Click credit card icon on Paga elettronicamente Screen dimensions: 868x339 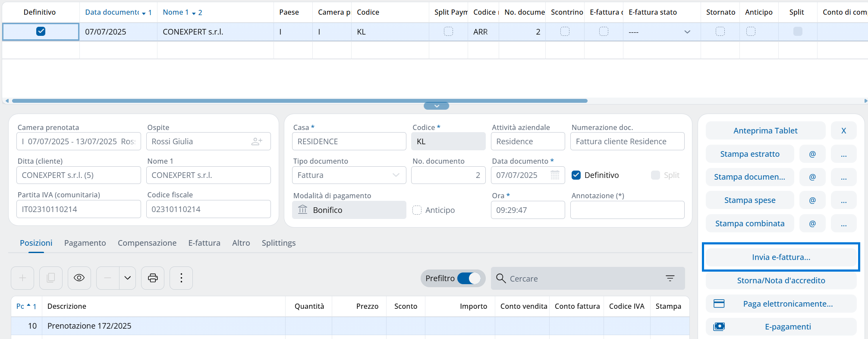[x=719, y=304]
